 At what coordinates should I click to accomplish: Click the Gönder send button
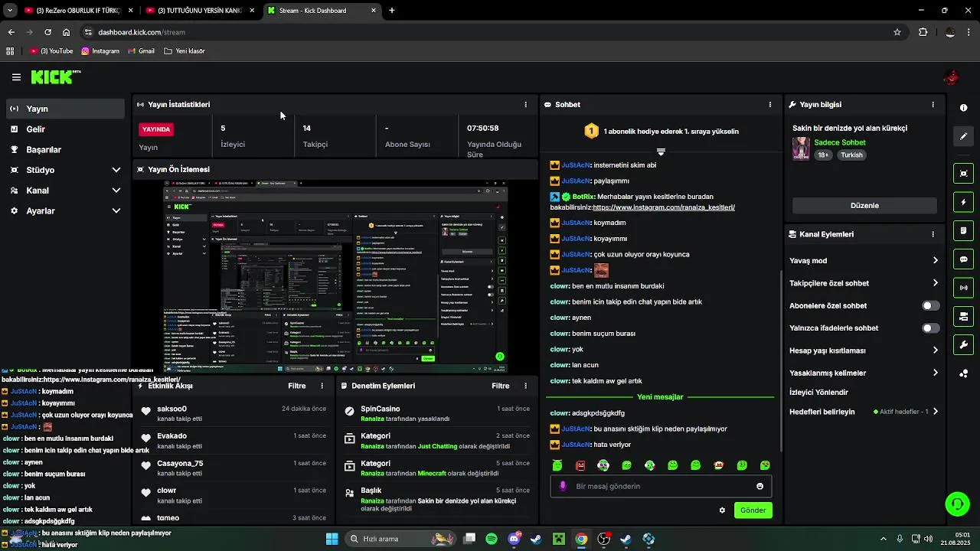click(753, 510)
